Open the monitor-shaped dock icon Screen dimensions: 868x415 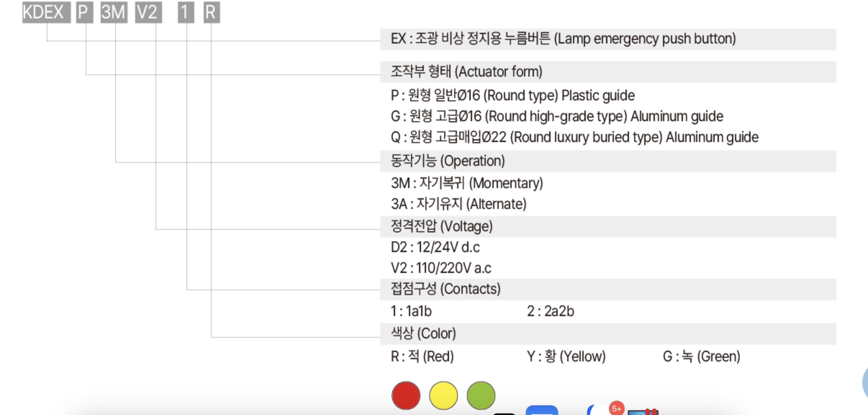coord(643,412)
